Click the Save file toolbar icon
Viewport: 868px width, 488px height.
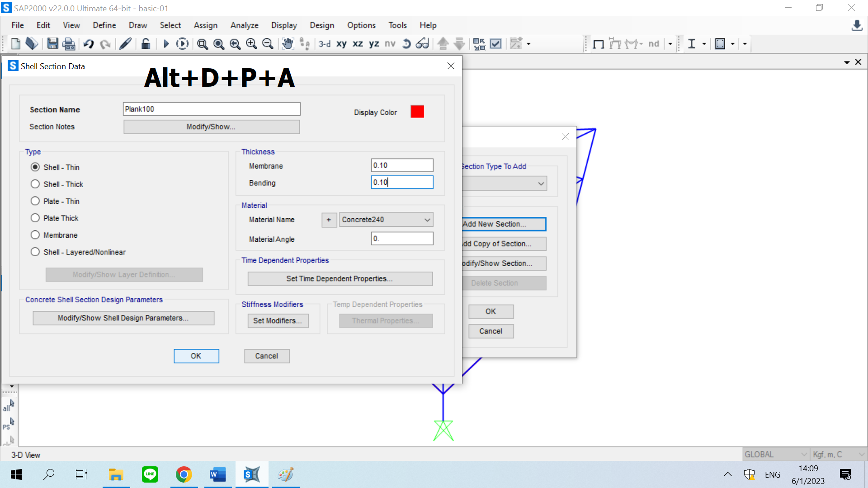coord(52,44)
